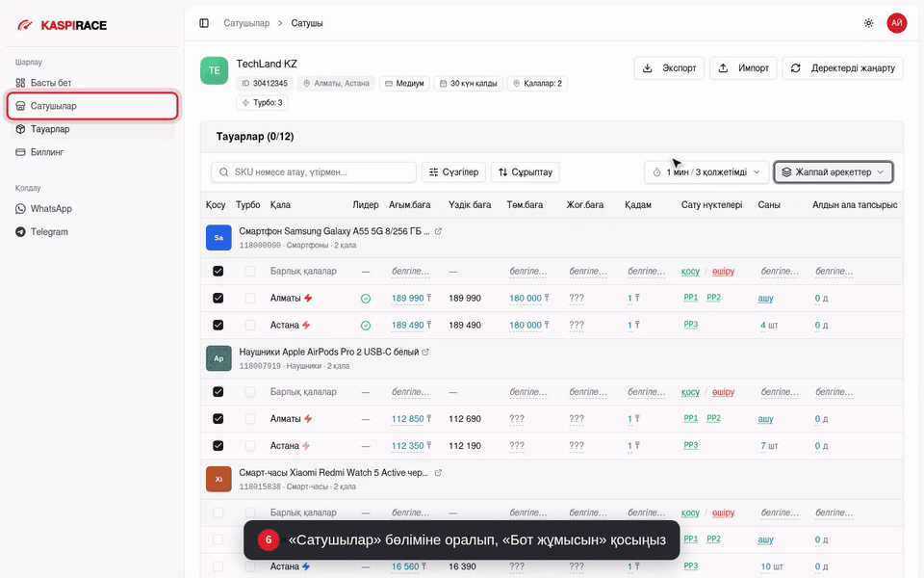924x578 pixels.
Task: Click PP3 pickup point in Samsung Астана row
Action: [691, 325]
